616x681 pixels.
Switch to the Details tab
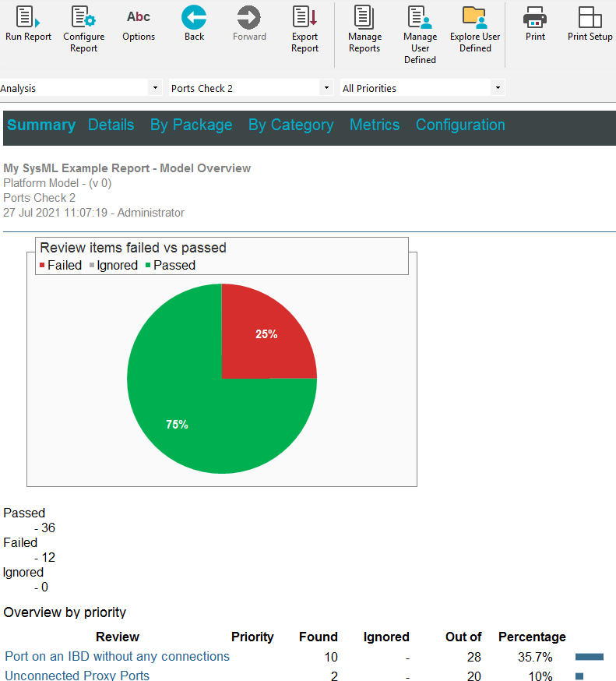[111, 125]
